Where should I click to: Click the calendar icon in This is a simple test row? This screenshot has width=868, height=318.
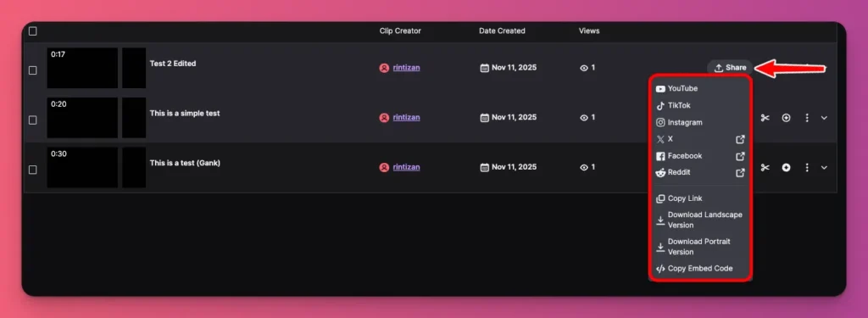pyautogui.click(x=484, y=118)
